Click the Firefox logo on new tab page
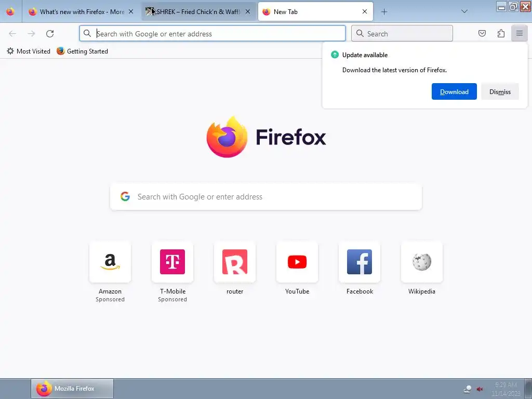 pyautogui.click(x=227, y=137)
